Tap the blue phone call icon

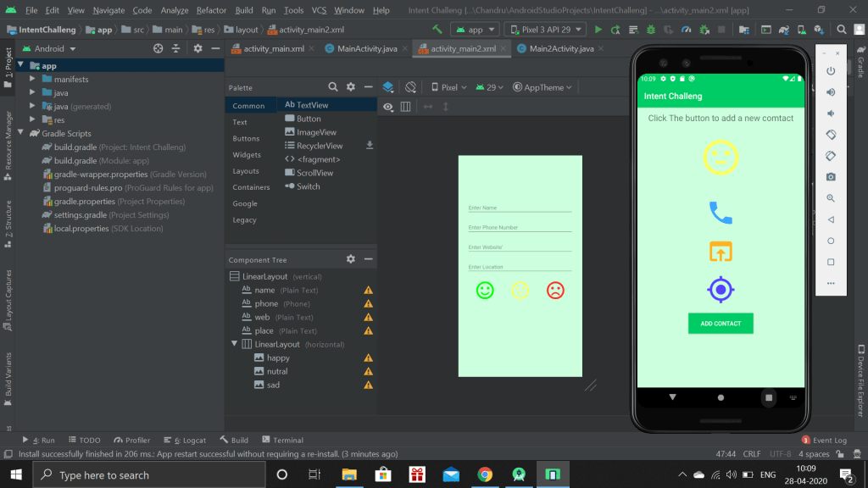pos(721,212)
